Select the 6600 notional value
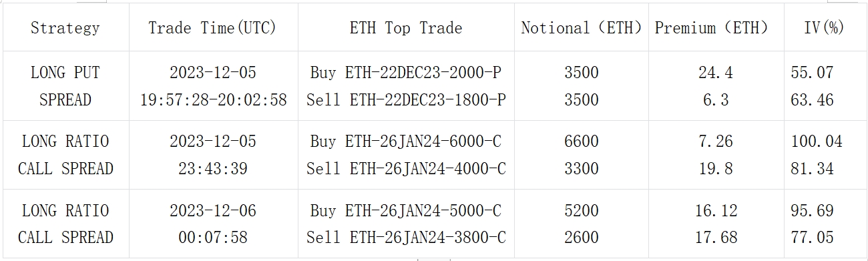The image size is (868, 261). point(581,142)
